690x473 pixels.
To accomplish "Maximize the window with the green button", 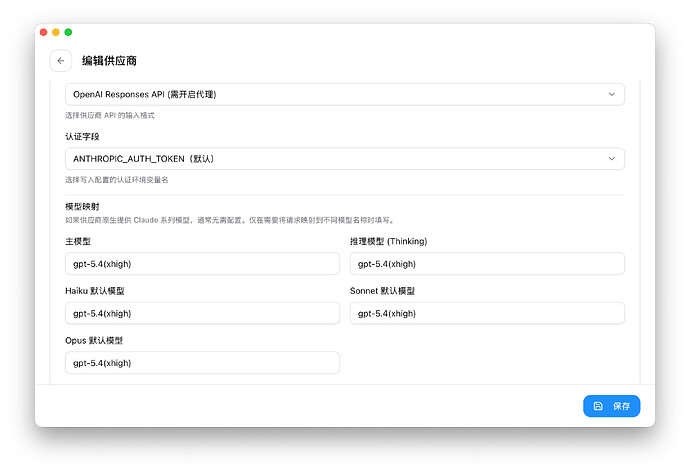I will click(68, 32).
